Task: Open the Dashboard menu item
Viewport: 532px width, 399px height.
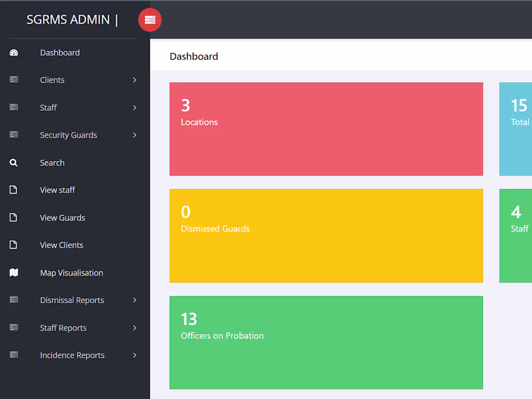Action: [x=59, y=52]
